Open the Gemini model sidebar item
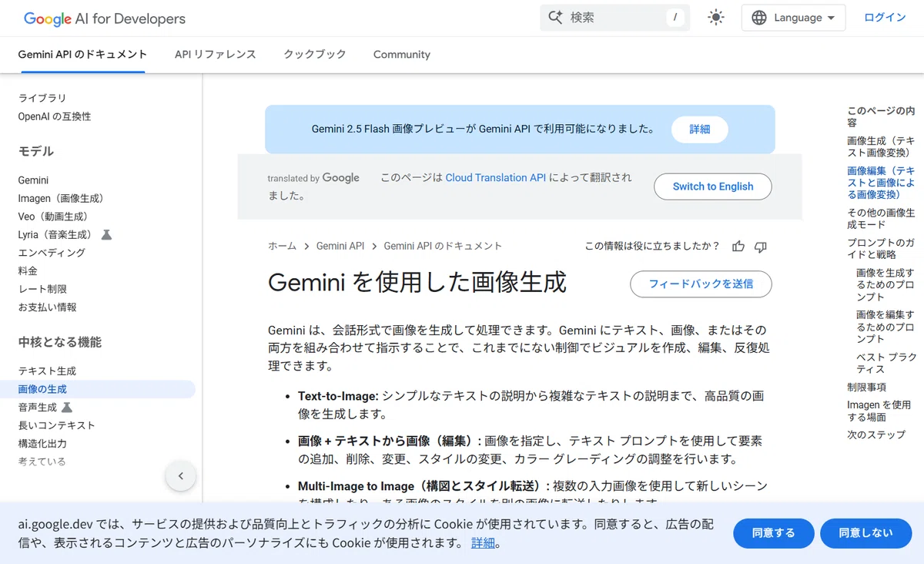This screenshot has width=924, height=564. (33, 180)
